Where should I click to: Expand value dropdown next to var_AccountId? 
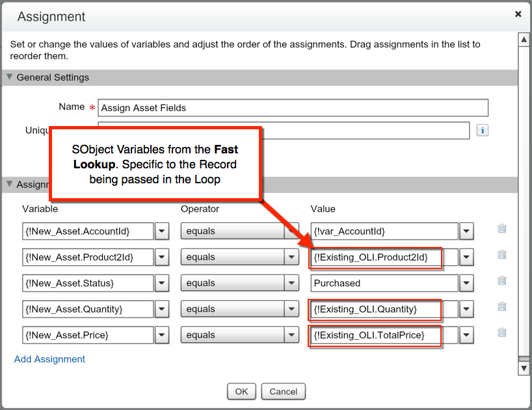pos(466,231)
